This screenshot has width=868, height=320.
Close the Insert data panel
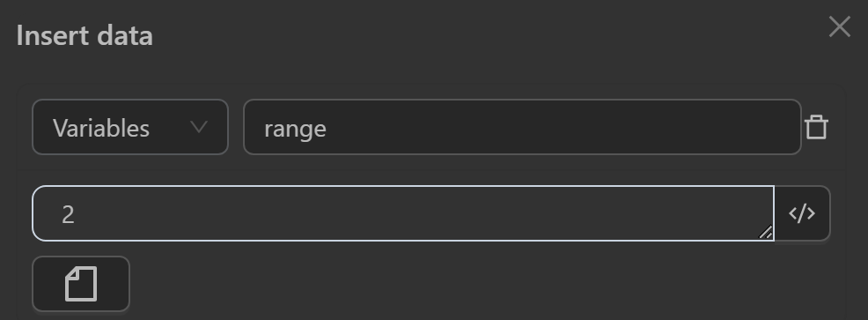click(x=839, y=26)
